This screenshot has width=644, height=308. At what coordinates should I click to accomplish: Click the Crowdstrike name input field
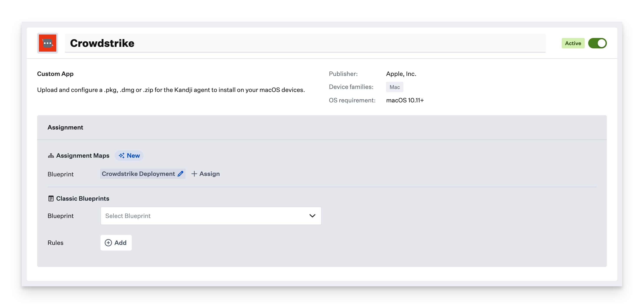[305, 43]
